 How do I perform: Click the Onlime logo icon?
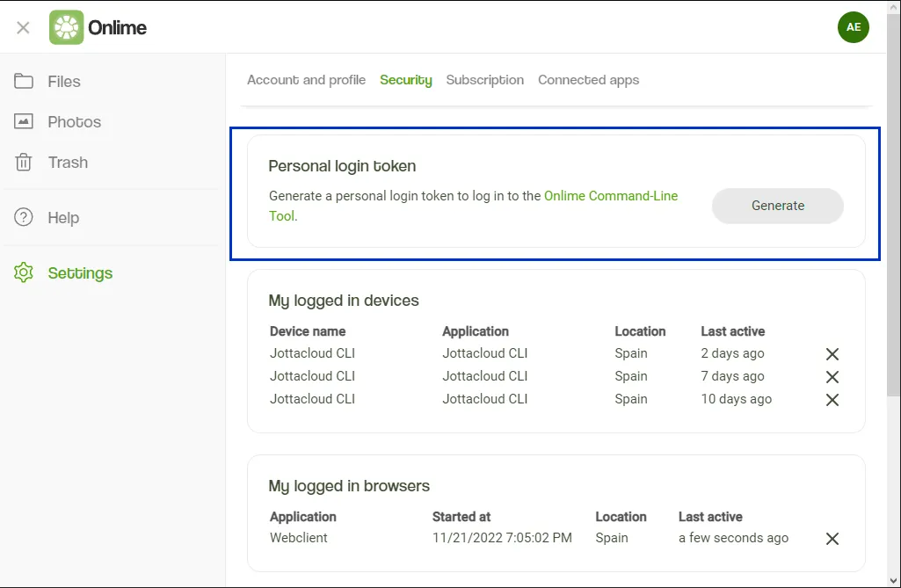pos(66,27)
